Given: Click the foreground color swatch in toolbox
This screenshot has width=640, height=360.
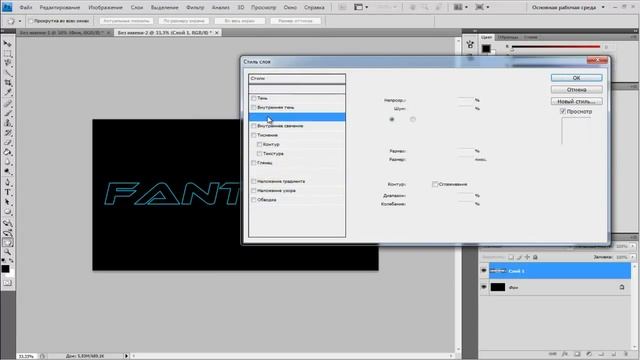Looking at the screenshot, I should [x=5, y=269].
